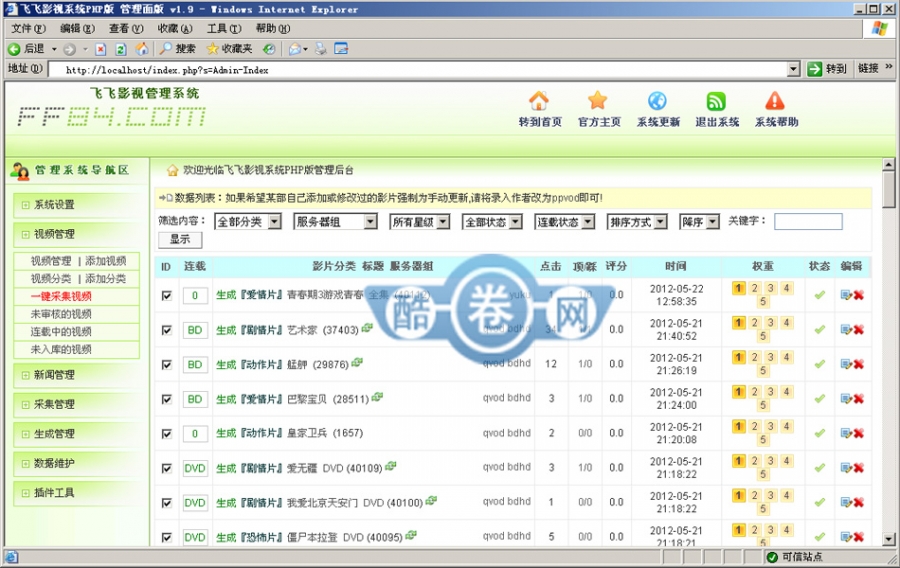Uncheck the 艺术家 row checkbox
The image size is (900, 568).
pyautogui.click(x=166, y=330)
